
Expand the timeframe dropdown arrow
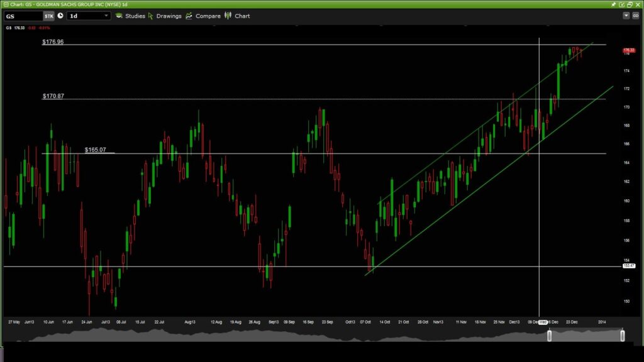pos(106,16)
